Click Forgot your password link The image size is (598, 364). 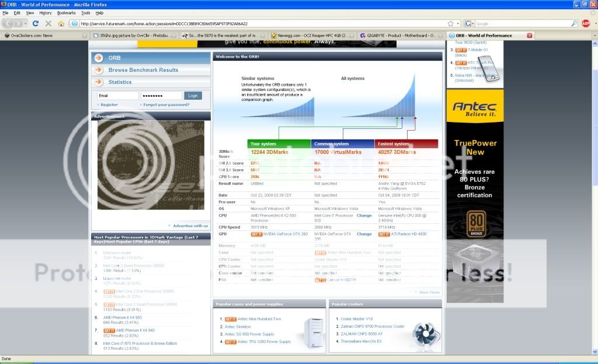(166, 104)
